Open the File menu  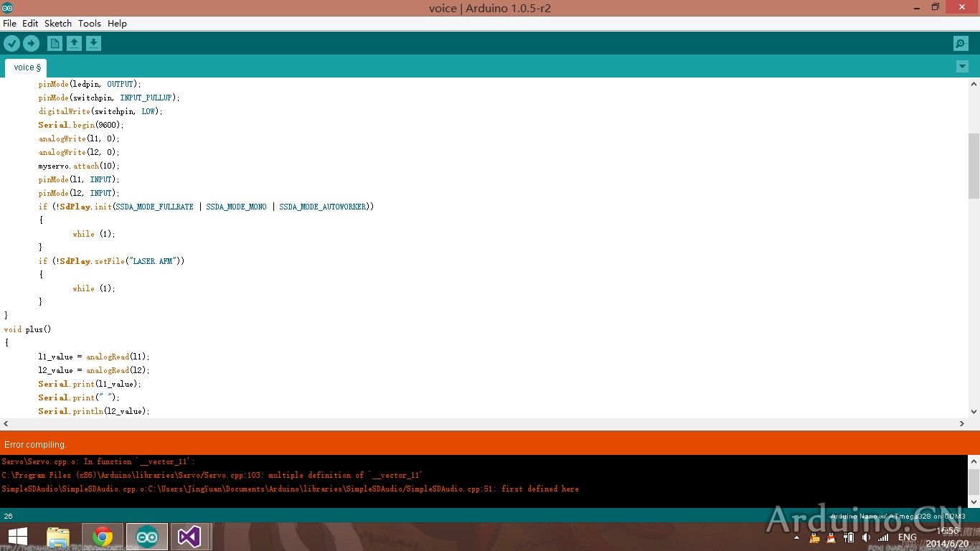(x=9, y=23)
